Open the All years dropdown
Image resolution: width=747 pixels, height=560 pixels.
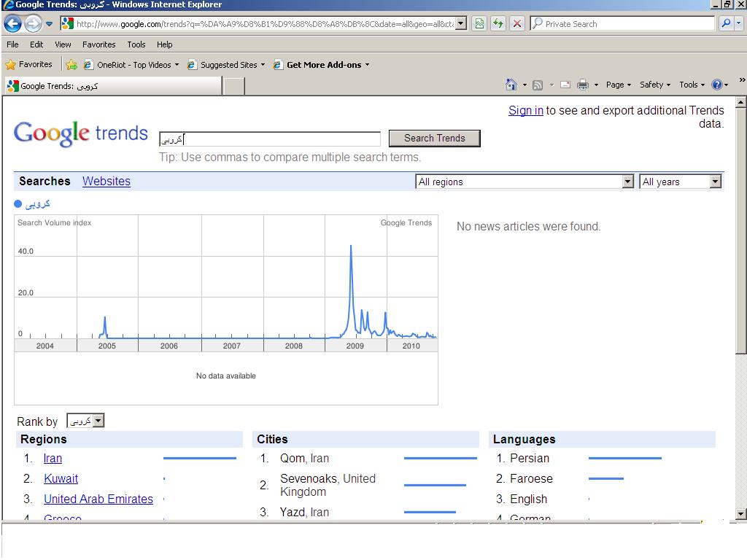click(681, 182)
